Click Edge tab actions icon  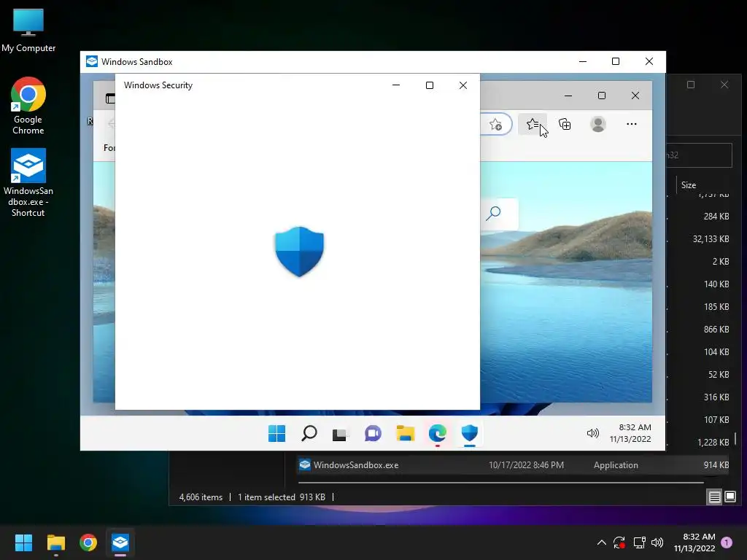pyautogui.click(x=110, y=98)
